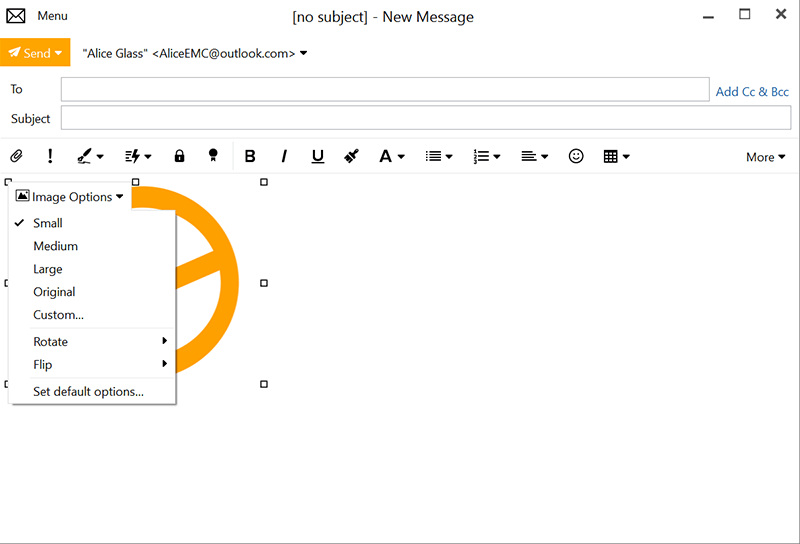The height and width of the screenshot is (544, 800).
Task: Insert an emoticon smiley
Action: tap(576, 156)
